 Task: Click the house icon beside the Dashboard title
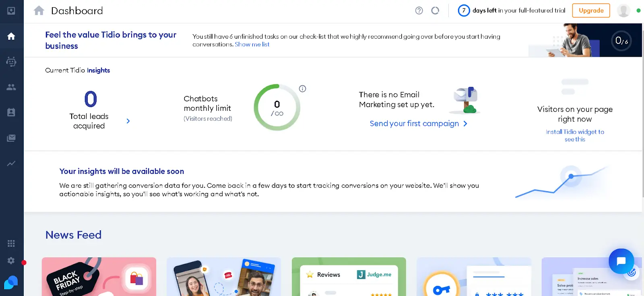tap(39, 10)
